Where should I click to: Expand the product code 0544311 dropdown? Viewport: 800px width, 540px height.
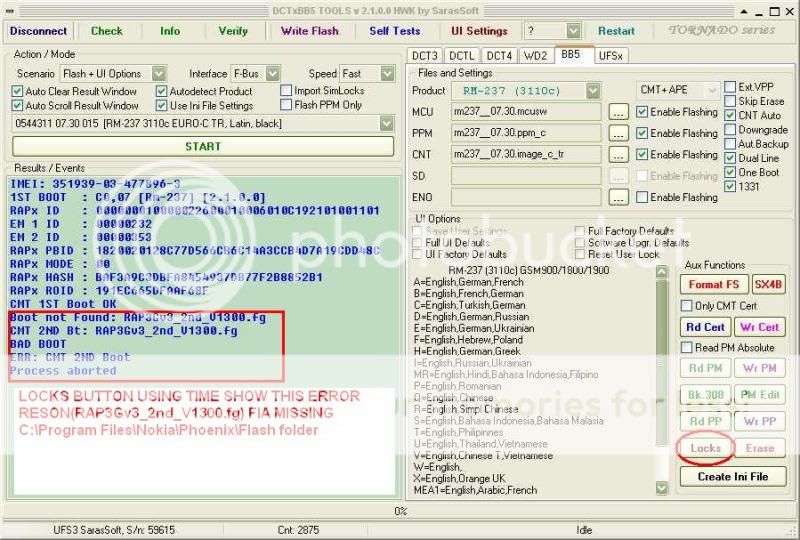tap(386, 124)
